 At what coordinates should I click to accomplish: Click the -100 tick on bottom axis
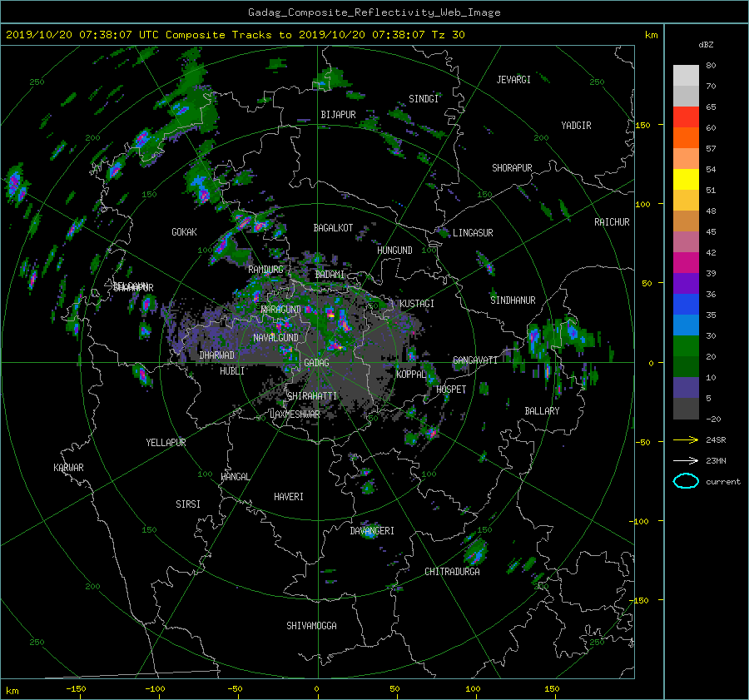coord(155,689)
